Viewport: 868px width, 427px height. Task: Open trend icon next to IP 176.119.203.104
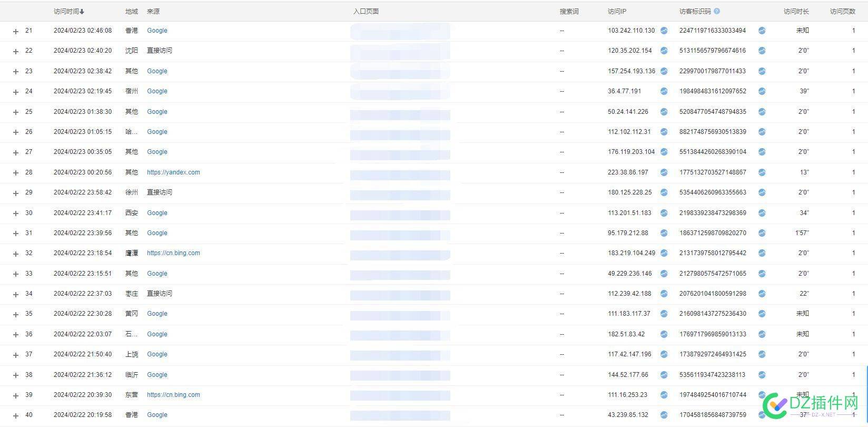point(664,152)
